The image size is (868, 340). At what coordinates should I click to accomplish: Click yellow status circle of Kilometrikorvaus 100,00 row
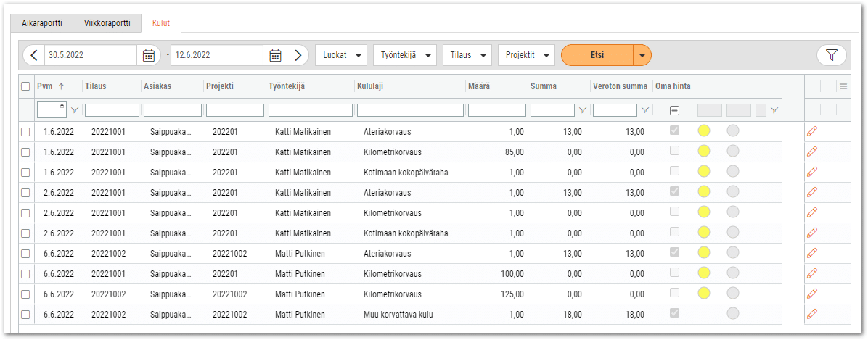coord(704,273)
